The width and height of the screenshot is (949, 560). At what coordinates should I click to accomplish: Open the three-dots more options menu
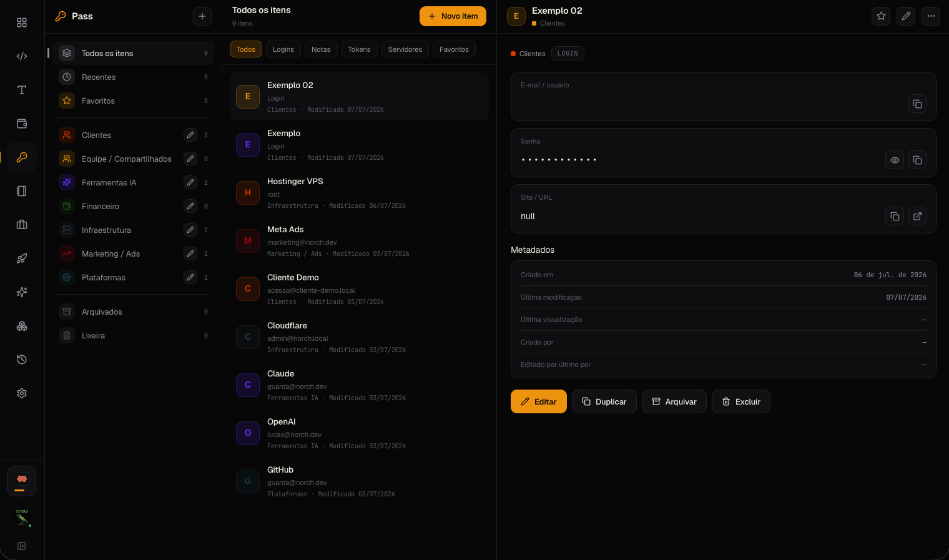pos(931,16)
